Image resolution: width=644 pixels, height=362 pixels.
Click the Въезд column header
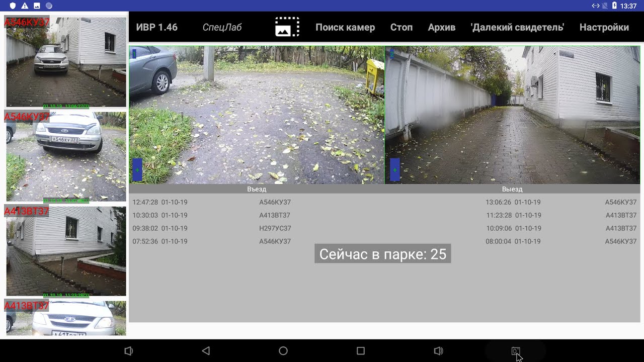click(x=257, y=190)
